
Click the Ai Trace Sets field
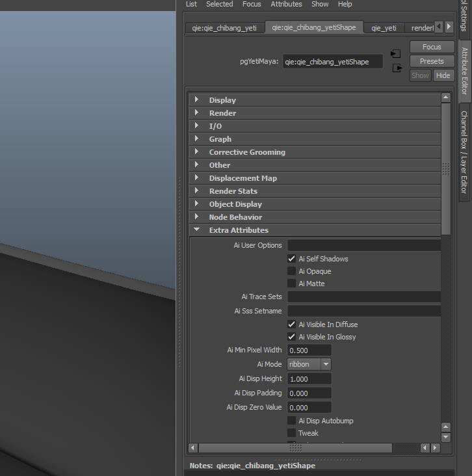coord(364,297)
